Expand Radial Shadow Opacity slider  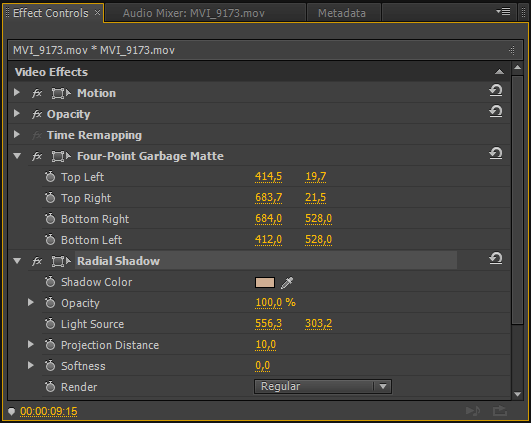[31, 302]
